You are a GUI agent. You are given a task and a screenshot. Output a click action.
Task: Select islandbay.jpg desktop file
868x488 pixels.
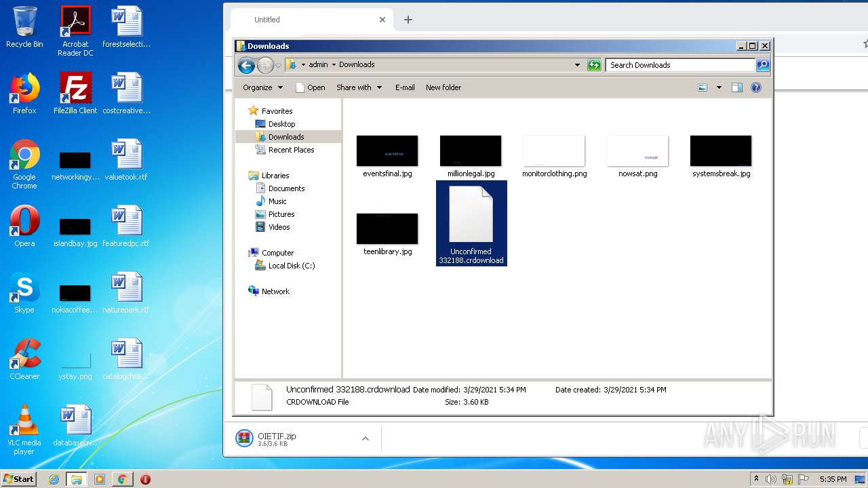pyautogui.click(x=75, y=232)
